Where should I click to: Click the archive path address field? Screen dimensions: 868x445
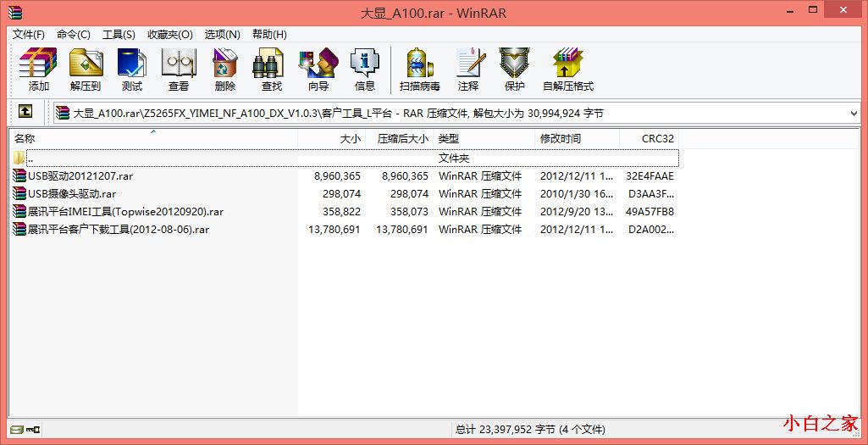coord(457,113)
